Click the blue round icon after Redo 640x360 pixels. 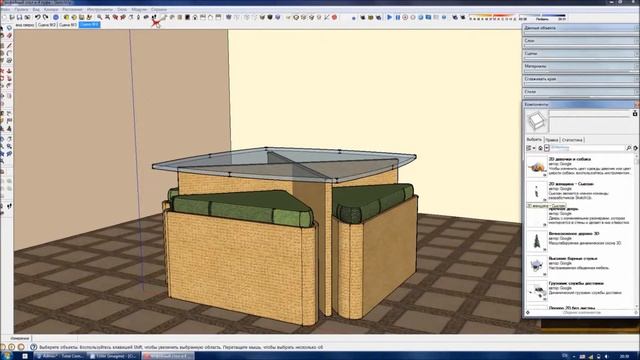pyautogui.click(x=56, y=17)
